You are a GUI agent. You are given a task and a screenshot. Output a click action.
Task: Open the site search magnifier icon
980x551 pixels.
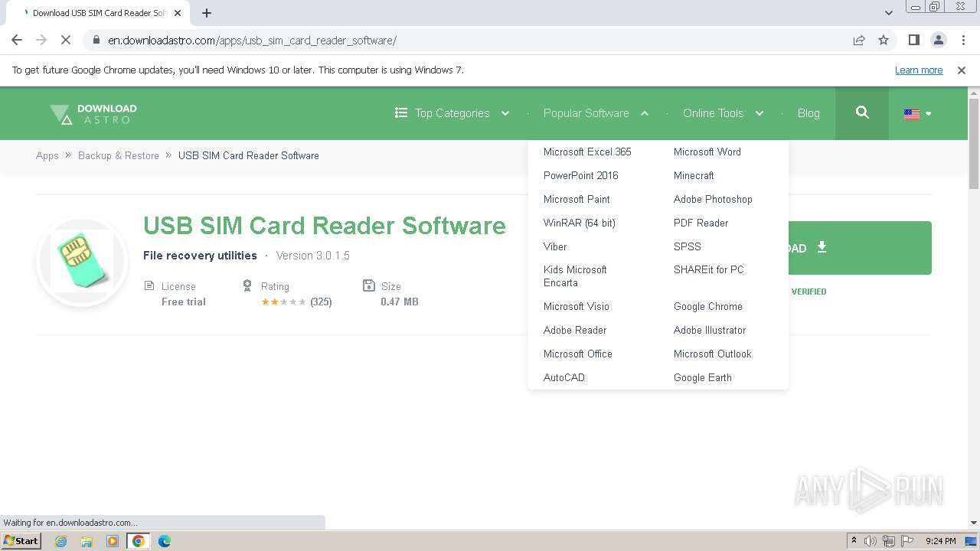click(862, 112)
